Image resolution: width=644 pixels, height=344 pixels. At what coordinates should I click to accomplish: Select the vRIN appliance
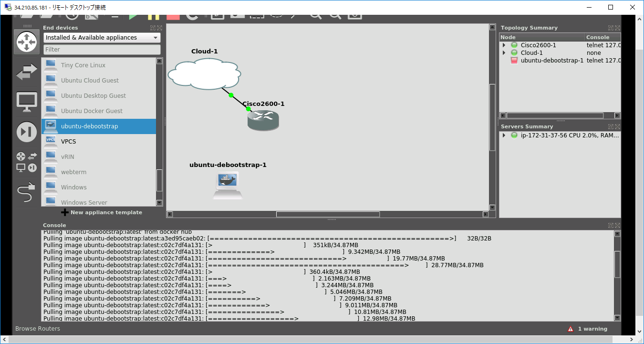99,157
